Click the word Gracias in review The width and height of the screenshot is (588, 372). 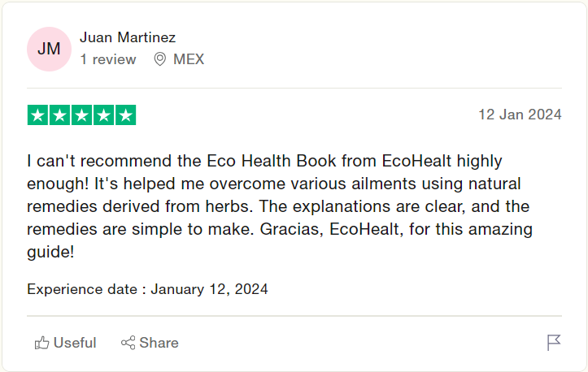tap(291, 229)
